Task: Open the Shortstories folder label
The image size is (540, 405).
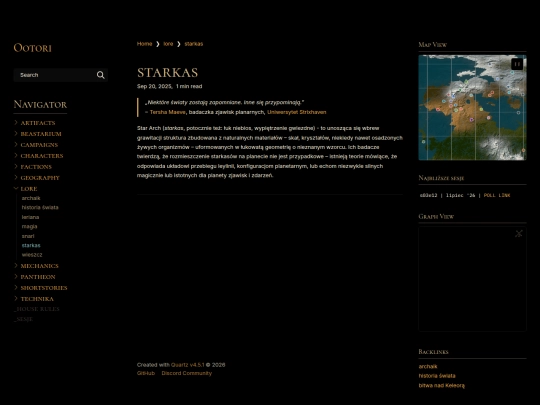Action: pyautogui.click(x=44, y=288)
